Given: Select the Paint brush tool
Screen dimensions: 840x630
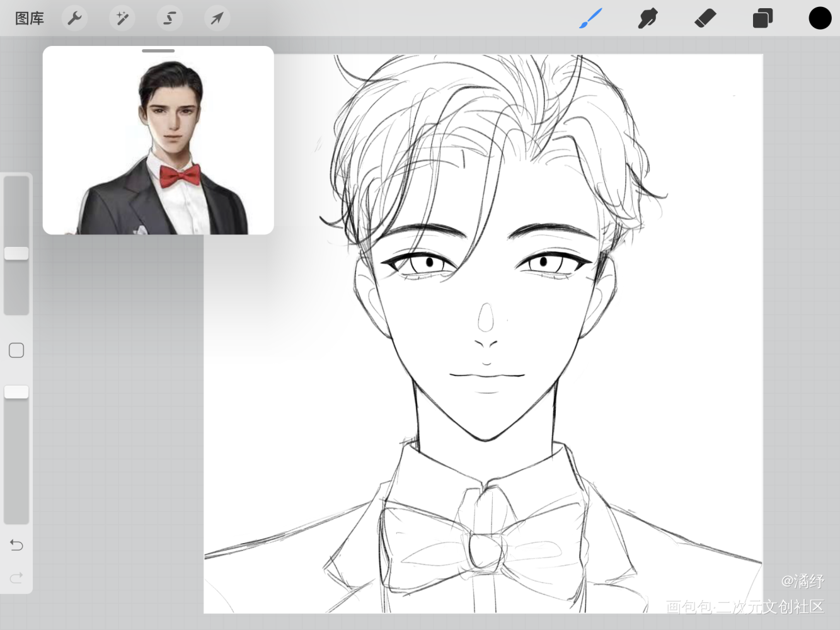Looking at the screenshot, I should click(590, 18).
